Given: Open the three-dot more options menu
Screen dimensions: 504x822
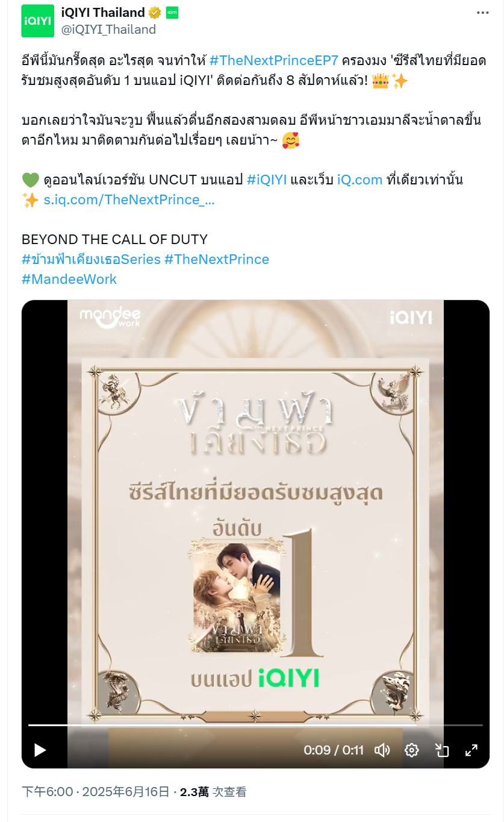Looking at the screenshot, I should pyautogui.click(x=482, y=13).
